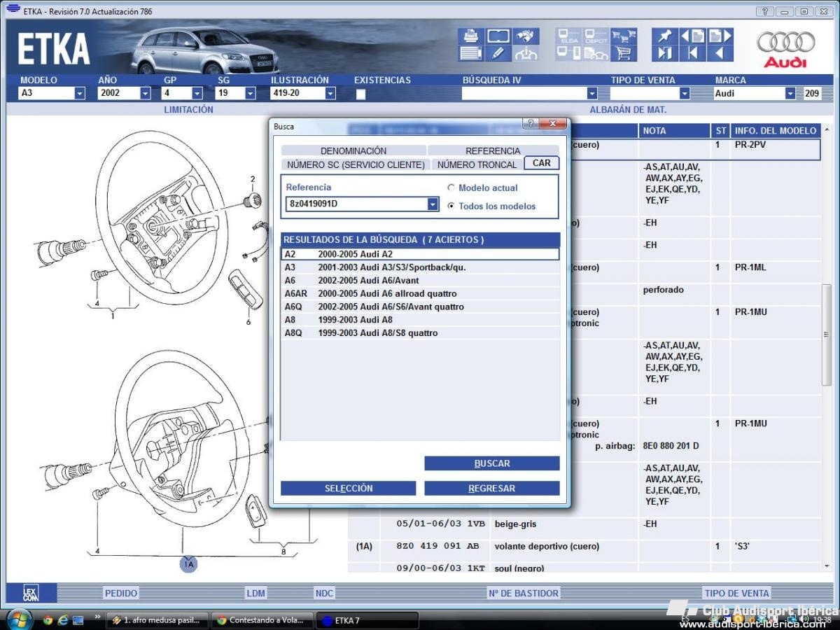Image resolution: width=840 pixels, height=630 pixels.
Task: Click the printer icon in the toolbar
Action: point(470,36)
